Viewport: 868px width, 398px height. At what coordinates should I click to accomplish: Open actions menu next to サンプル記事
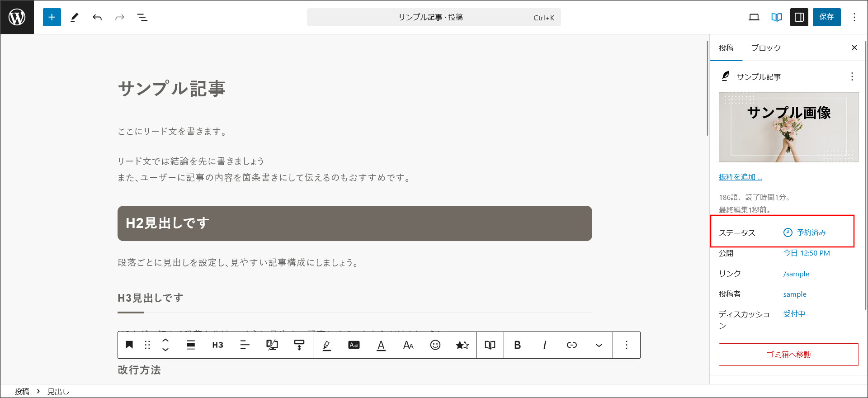pyautogui.click(x=852, y=76)
